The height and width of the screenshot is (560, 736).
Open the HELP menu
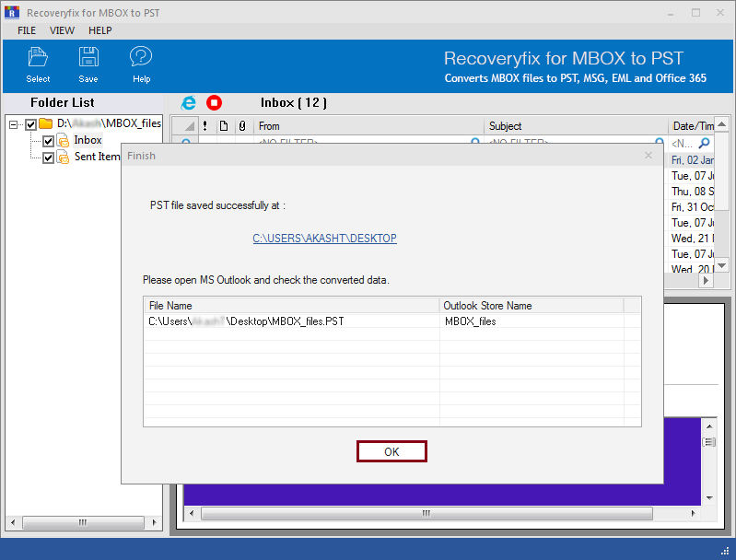100,30
